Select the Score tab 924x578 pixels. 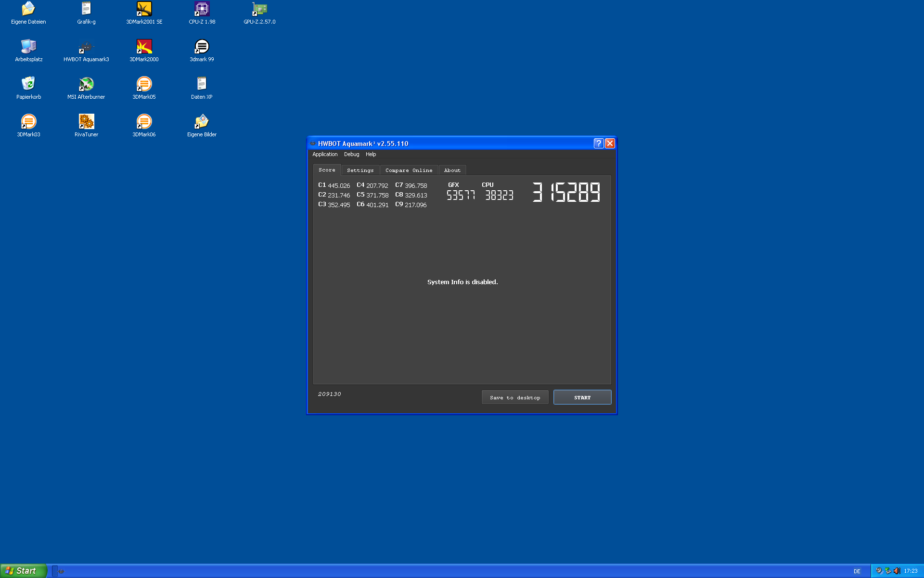pos(327,170)
